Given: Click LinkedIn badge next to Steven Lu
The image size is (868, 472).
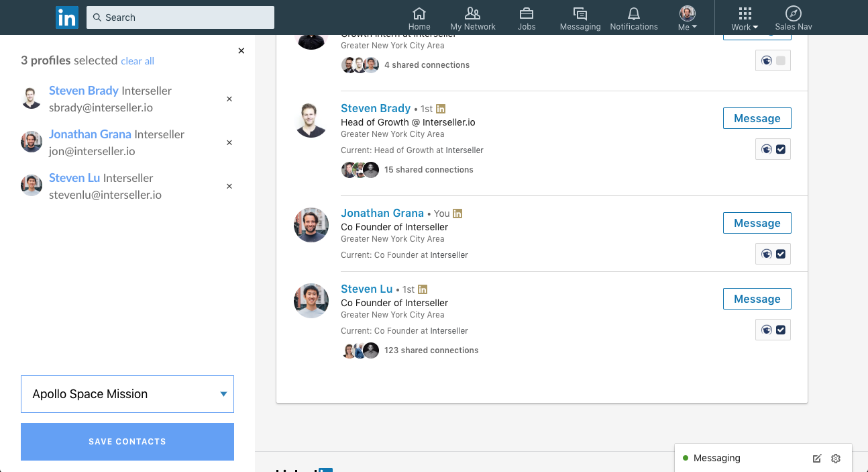Looking at the screenshot, I should (423, 289).
